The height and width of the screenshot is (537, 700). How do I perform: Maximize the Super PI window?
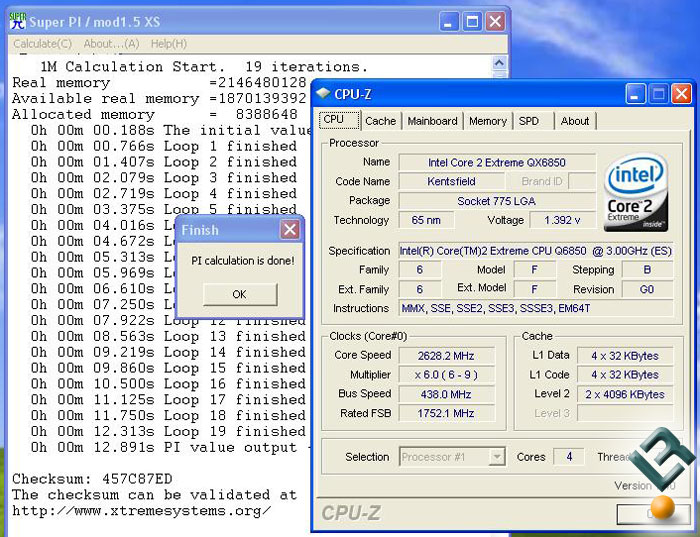click(472, 21)
